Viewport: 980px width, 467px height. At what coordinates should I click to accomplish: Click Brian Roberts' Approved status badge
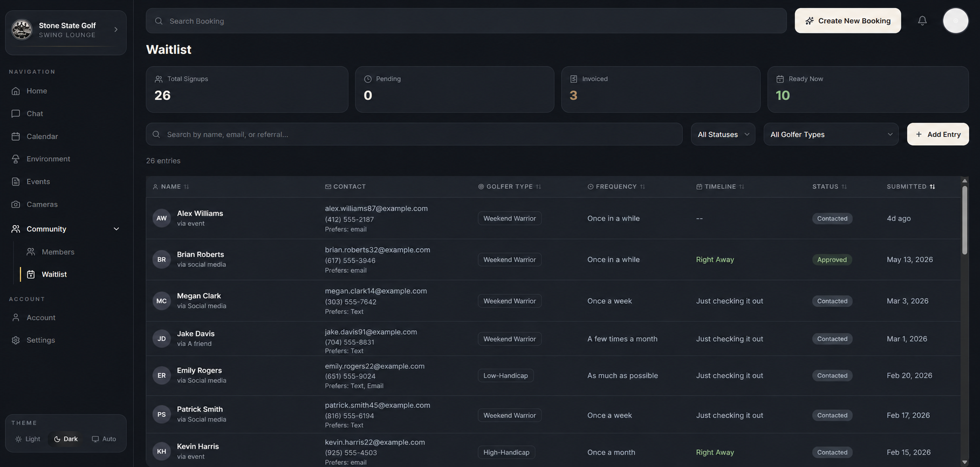click(x=832, y=259)
